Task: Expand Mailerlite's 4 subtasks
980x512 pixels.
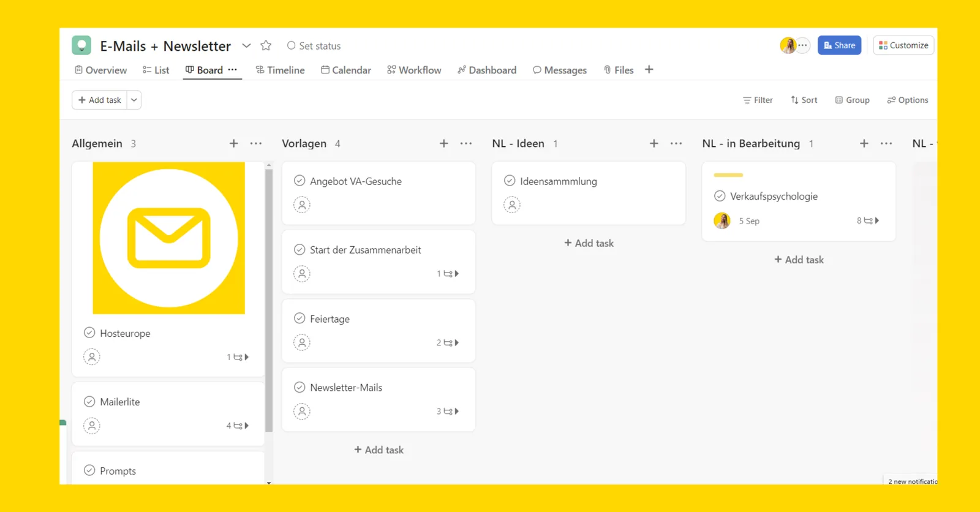Action: click(238, 426)
